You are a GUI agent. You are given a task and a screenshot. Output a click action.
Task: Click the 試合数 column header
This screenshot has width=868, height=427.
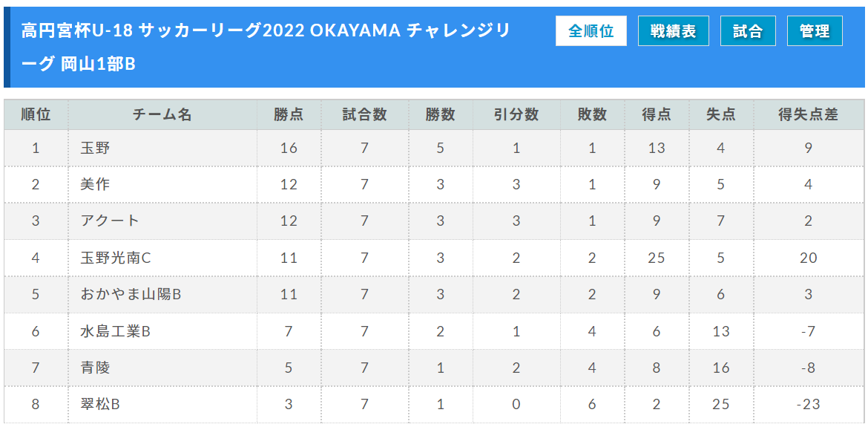[365, 114]
